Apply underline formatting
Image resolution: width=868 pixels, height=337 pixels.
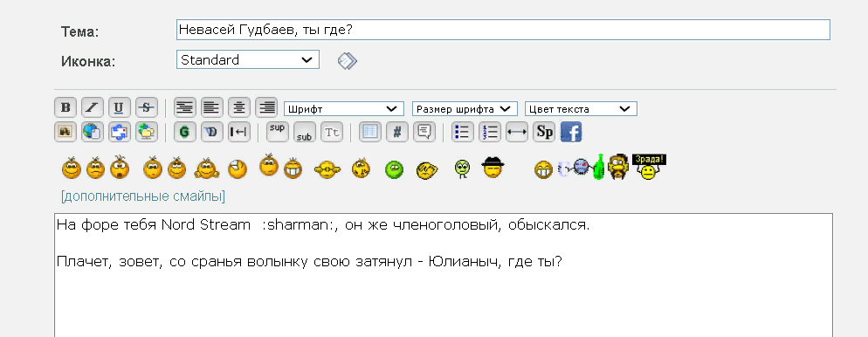pyautogui.click(x=120, y=107)
